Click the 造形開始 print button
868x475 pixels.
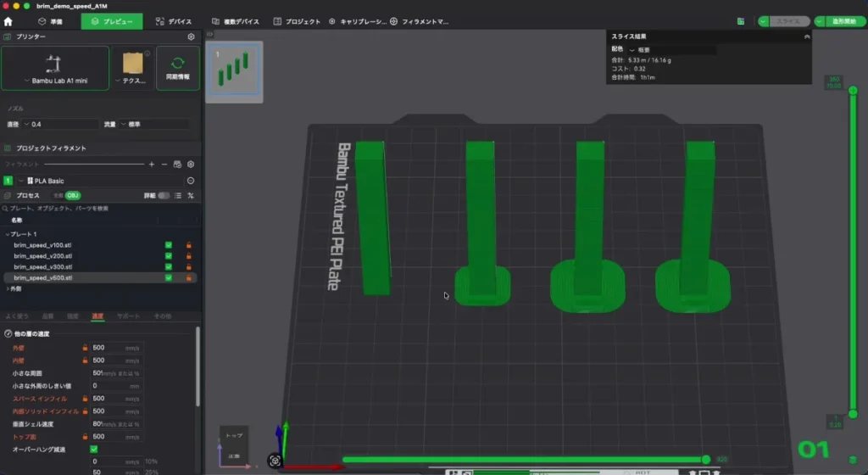[844, 21]
